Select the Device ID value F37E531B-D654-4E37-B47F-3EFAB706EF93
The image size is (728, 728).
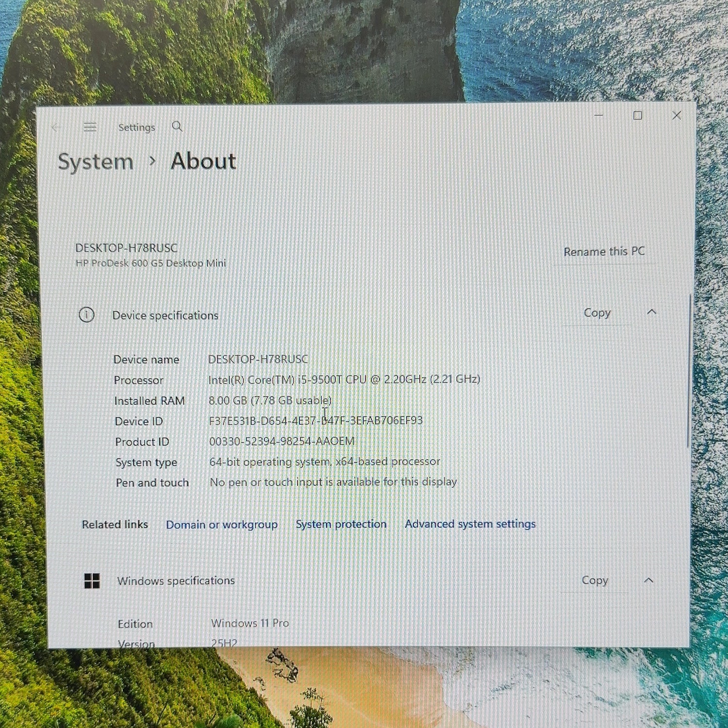[x=315, y=420]
